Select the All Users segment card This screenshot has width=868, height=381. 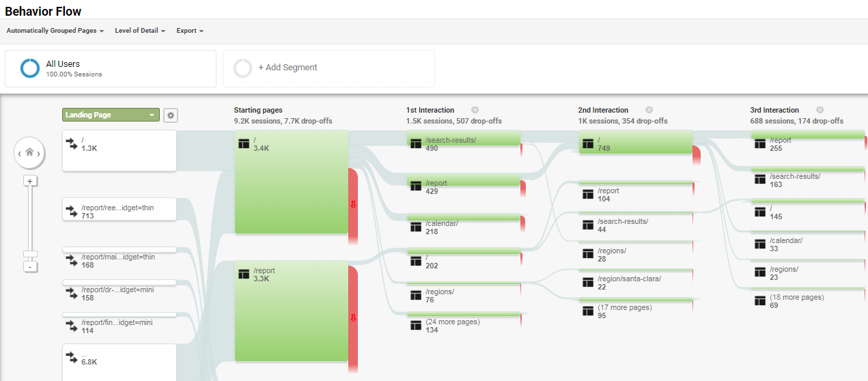(111, 68)
